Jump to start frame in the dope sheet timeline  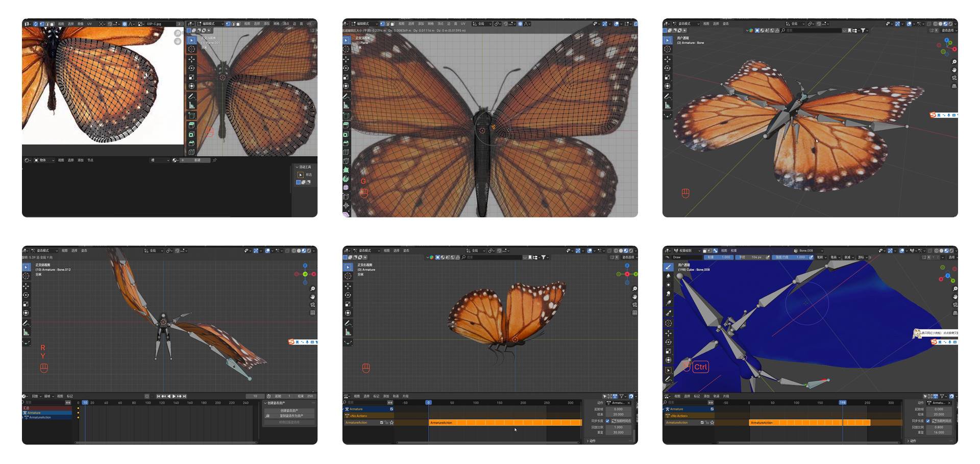(x=158, y=396)
